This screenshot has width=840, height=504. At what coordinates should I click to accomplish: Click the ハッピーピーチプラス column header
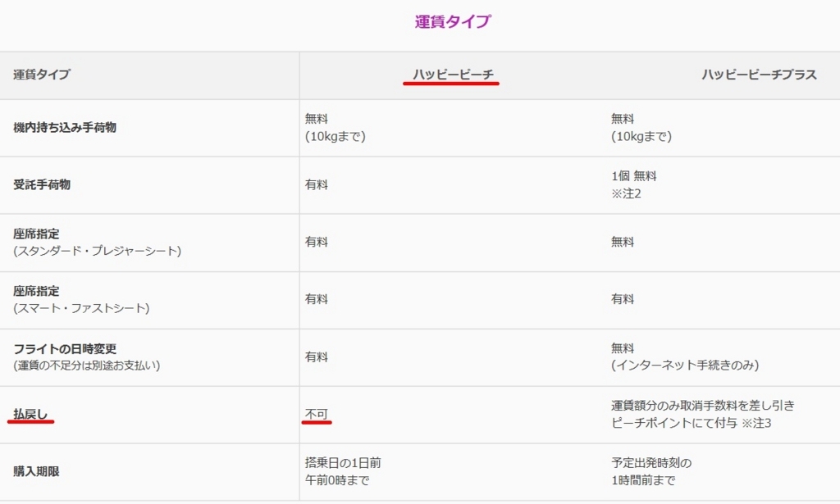tap(759, 75)
